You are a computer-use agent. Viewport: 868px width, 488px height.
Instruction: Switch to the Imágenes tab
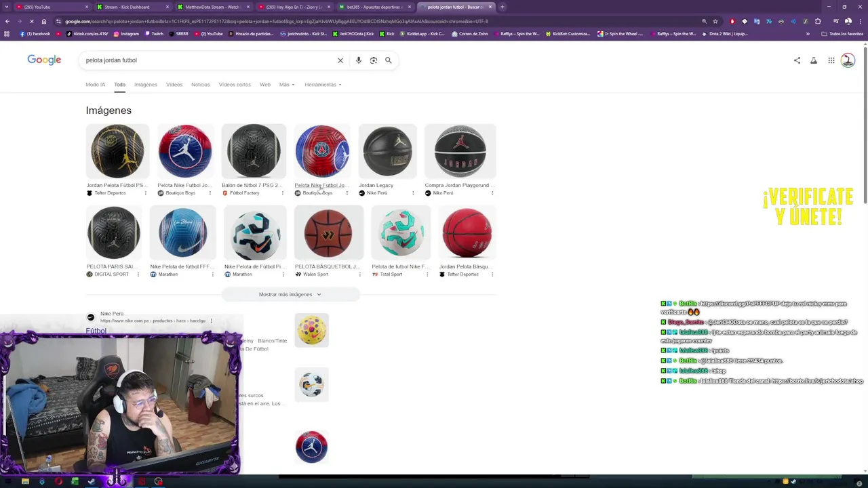145,85
